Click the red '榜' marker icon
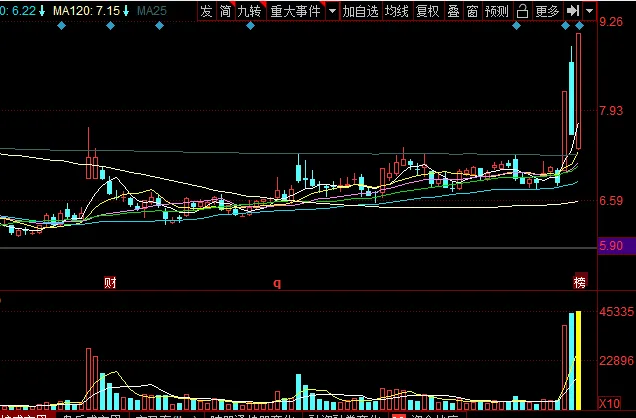 click(x=579, y=282)
